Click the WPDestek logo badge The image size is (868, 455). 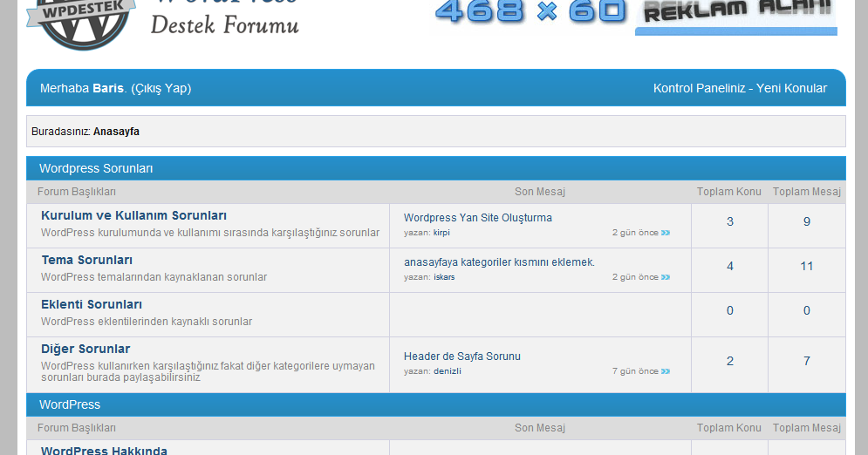click(81, 24)
